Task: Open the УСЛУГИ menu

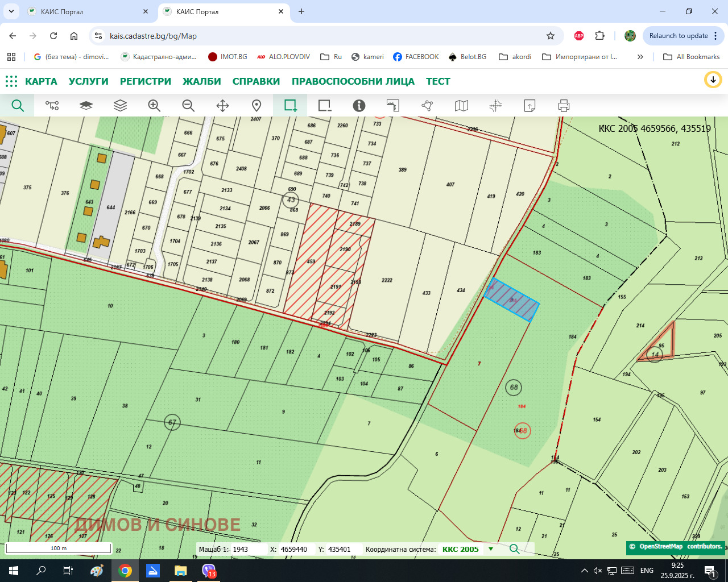Action: click(88, 81)
